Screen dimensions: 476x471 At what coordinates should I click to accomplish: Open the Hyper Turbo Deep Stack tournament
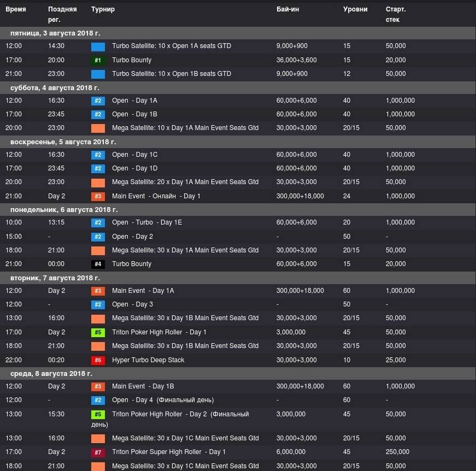(148, 360)
